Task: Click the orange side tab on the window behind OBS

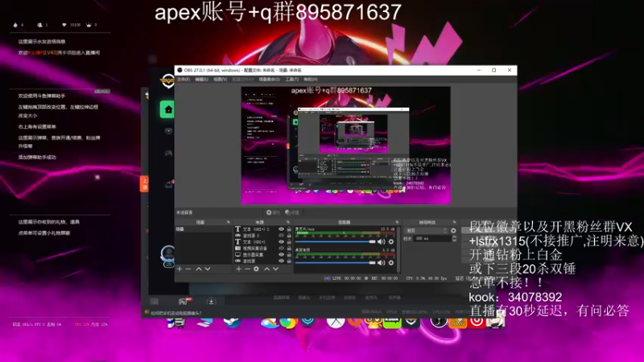Action: [x=144, y=184]
